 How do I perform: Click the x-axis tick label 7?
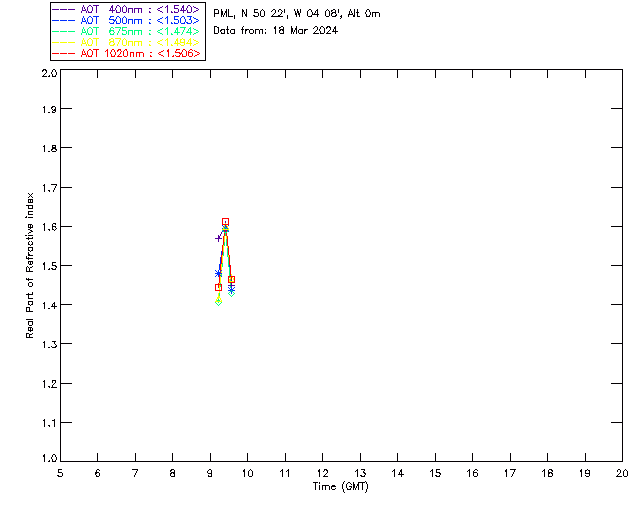(135, 473)
